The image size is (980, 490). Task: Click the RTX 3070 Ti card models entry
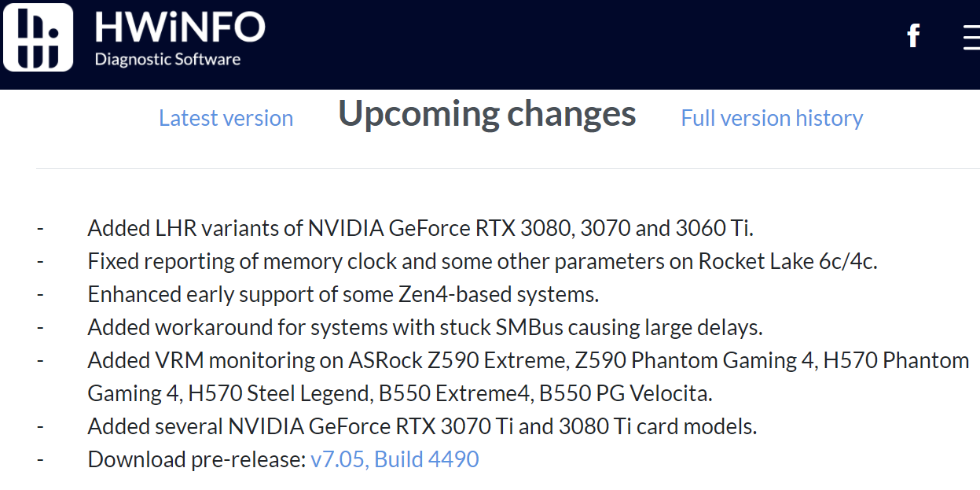(x=422, y=426)
